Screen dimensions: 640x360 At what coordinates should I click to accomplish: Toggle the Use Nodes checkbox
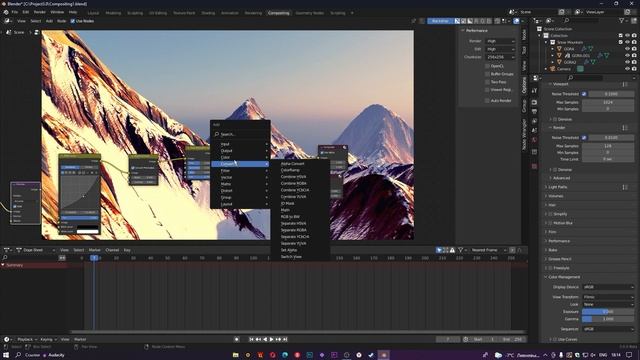(x=73, y=21)
